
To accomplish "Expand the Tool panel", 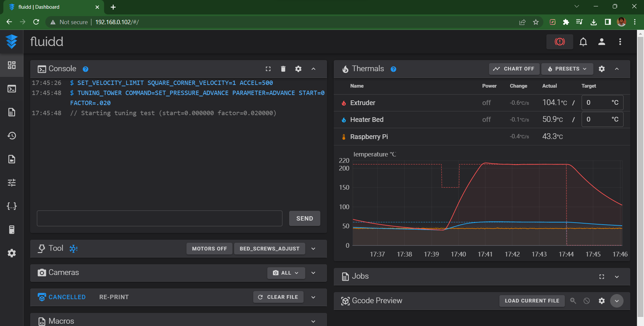I will click(x=313, y=249).
